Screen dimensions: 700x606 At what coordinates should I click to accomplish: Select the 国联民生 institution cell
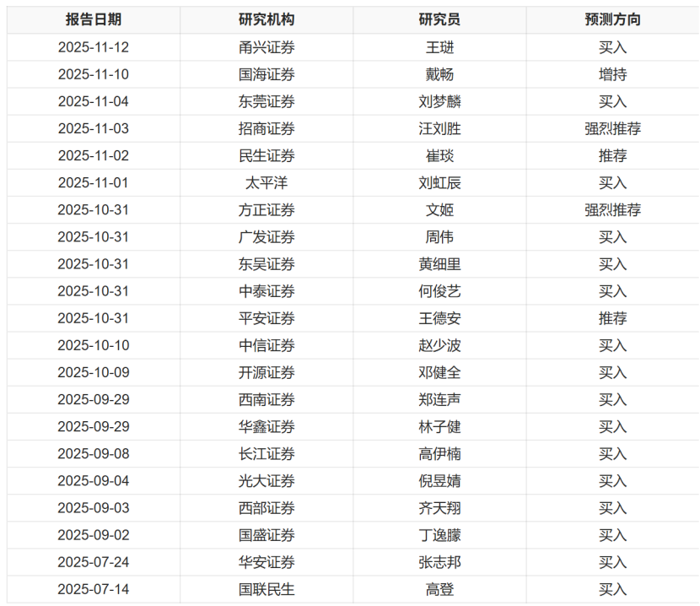point(267,589)
